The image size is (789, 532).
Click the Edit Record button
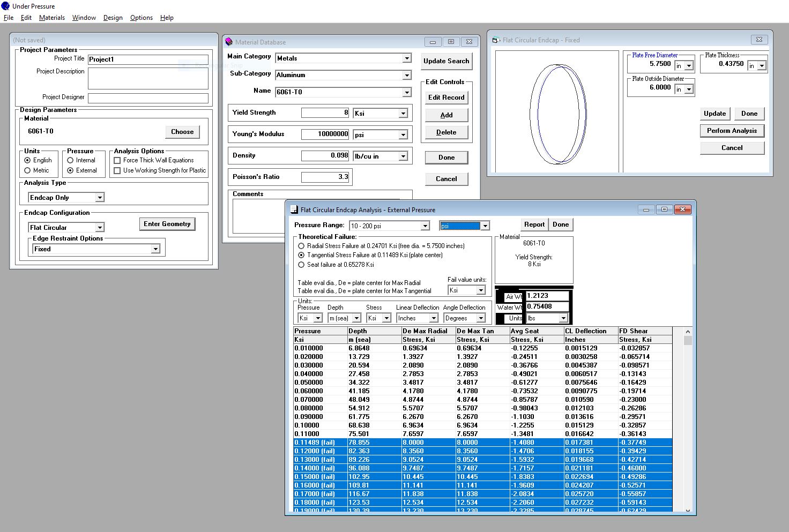(446, 98)
